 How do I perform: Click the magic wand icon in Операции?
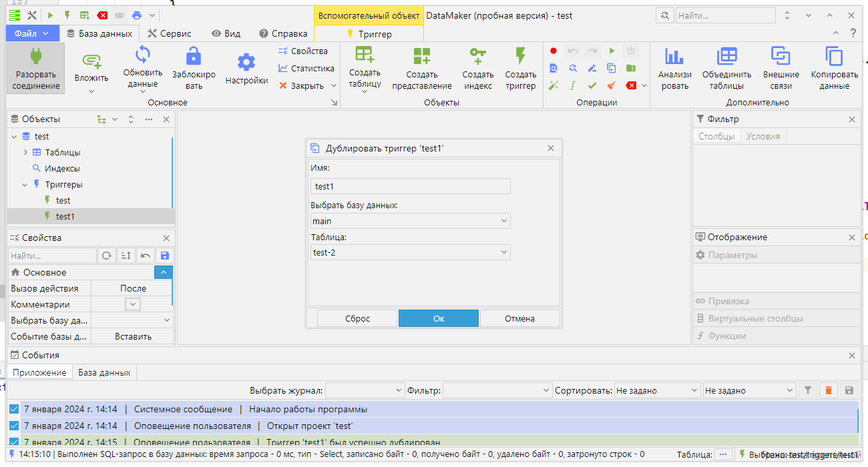point(554,85)
